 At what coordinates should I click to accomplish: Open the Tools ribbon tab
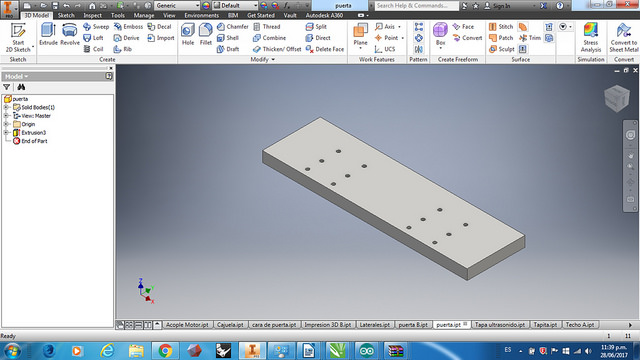(118, 16)
